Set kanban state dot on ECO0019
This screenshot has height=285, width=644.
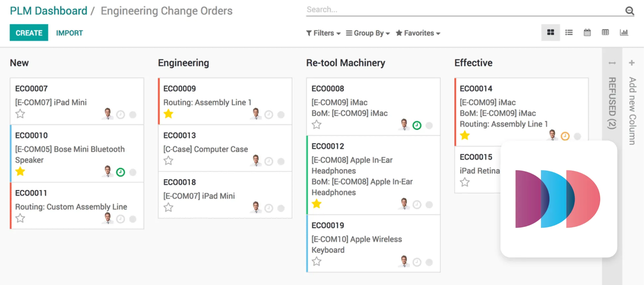pyautogui.click(x=429, y=262)
